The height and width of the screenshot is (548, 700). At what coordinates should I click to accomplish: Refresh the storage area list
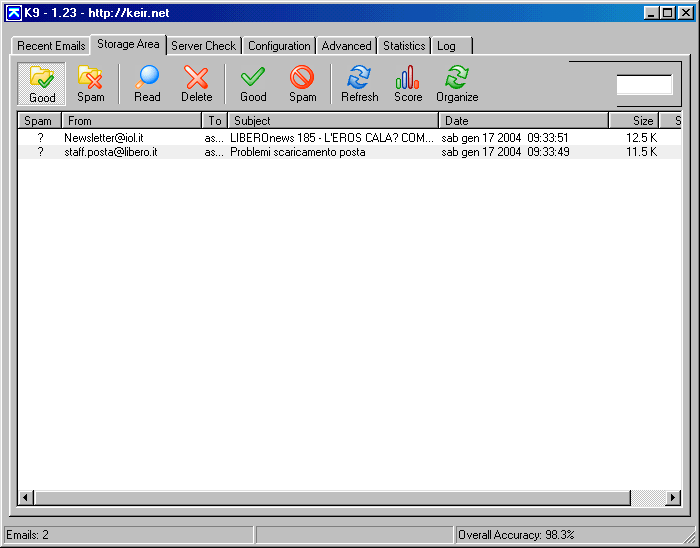pos(359,84)
